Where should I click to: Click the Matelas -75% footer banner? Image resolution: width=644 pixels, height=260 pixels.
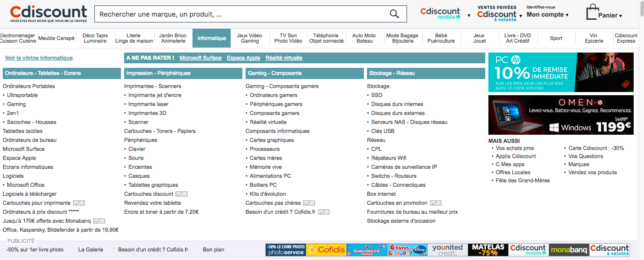tap(488, 250)
